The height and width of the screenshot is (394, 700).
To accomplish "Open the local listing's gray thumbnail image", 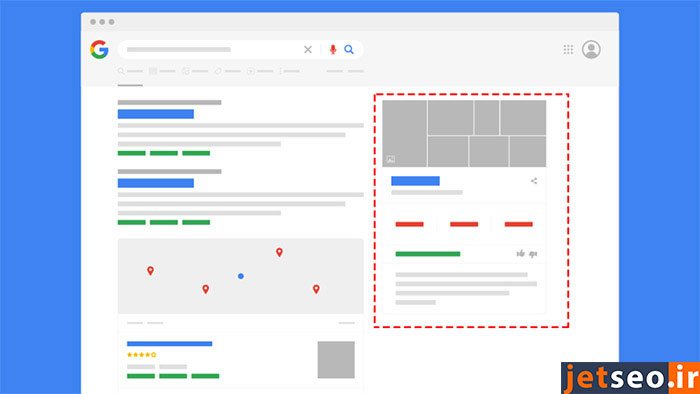I will (x=336, y=360).
